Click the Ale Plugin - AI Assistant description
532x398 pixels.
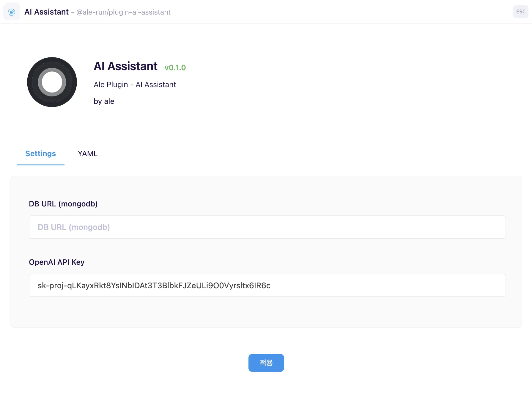(135, 84)
